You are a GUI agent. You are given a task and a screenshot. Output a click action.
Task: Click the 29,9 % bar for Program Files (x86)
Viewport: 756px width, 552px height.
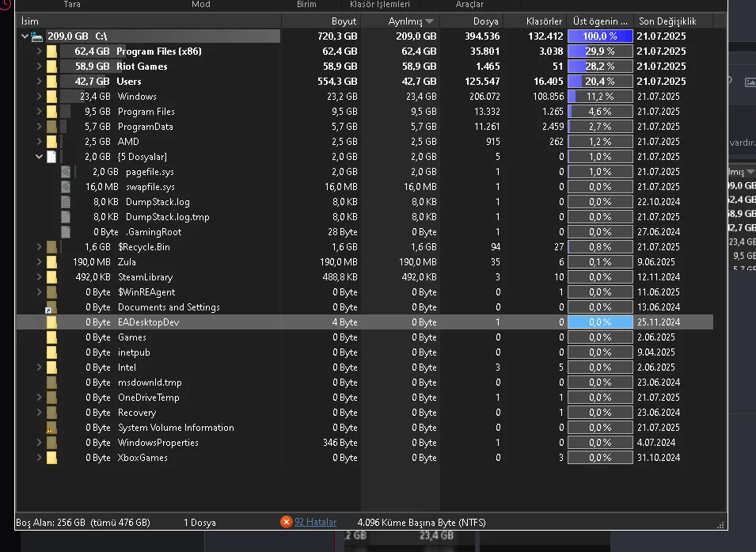[600, 51]
